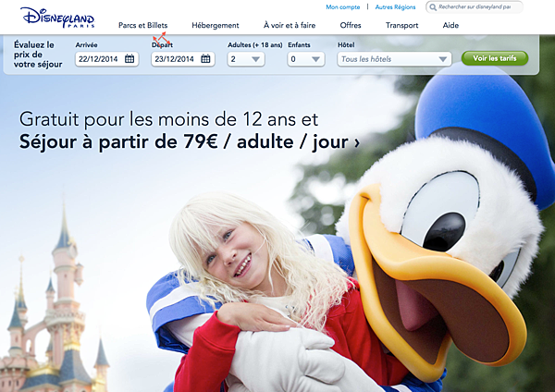Click the Départ date field 23/12/2014

click(182, 59)
